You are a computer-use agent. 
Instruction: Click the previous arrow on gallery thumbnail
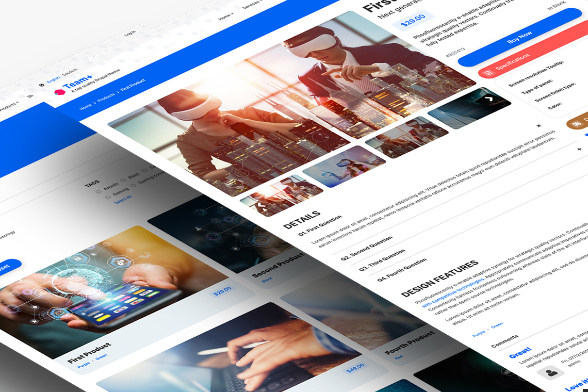click(x=261, y=205)
